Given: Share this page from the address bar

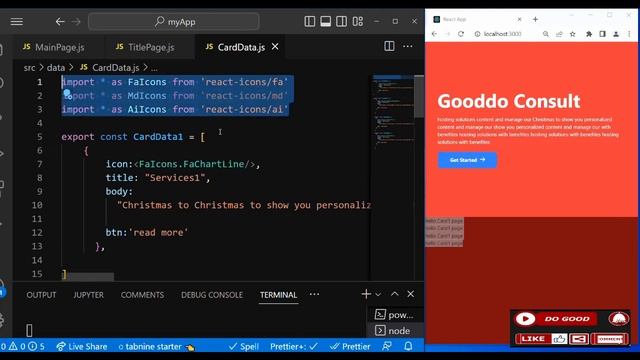Looking at the screenshot, I should (559, 34).
